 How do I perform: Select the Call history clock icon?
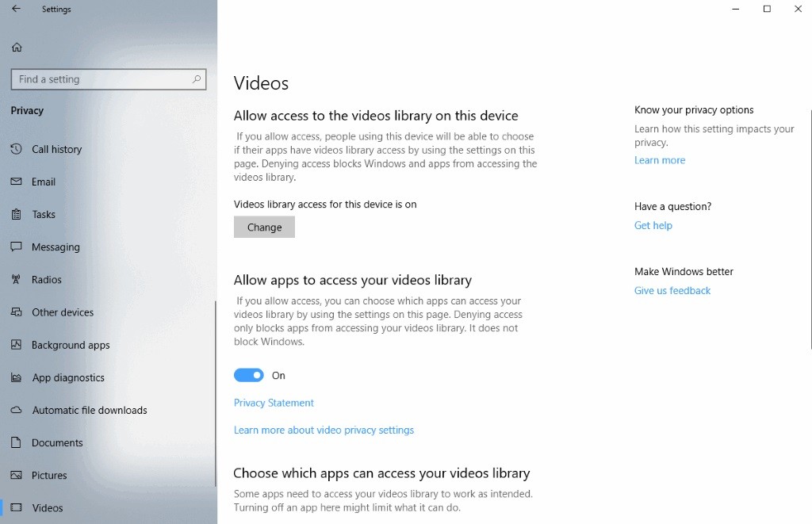pyautogui.click(x=16, y=149)
